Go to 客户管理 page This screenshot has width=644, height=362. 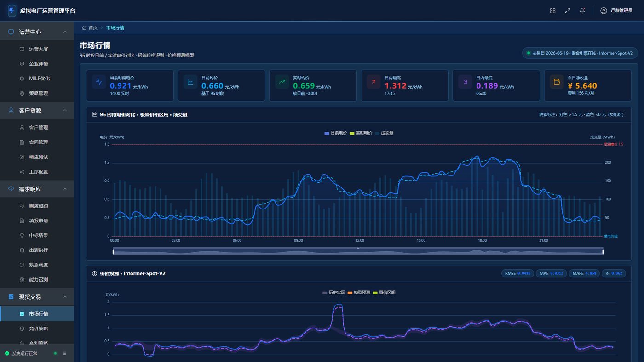pyautogui.click(x=37, y=127)
